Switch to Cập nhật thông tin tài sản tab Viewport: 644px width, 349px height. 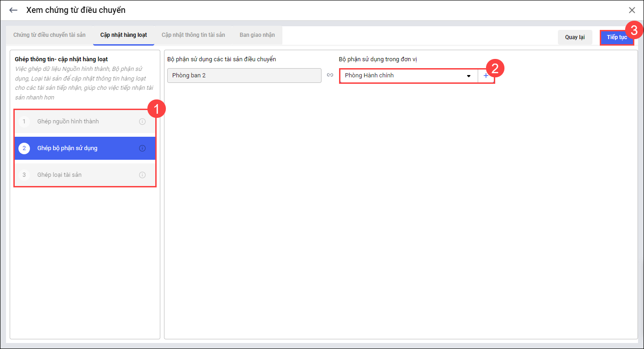tap(193, 35)
